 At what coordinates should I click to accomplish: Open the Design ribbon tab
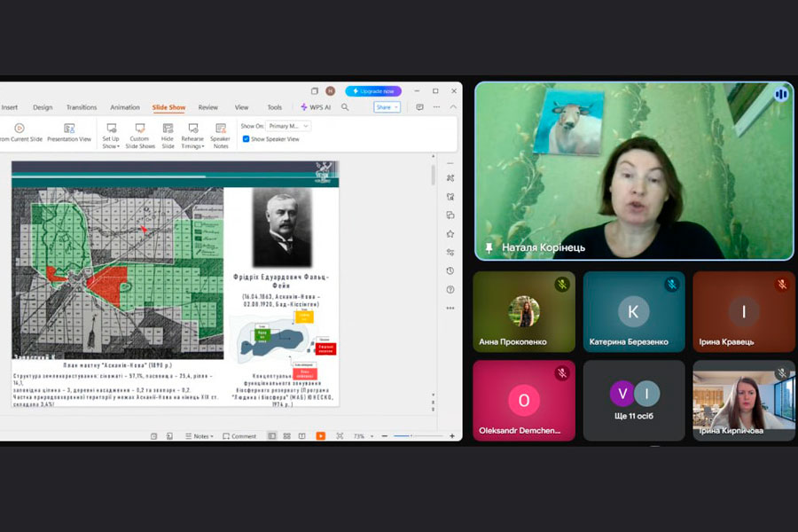pos(43,107)
